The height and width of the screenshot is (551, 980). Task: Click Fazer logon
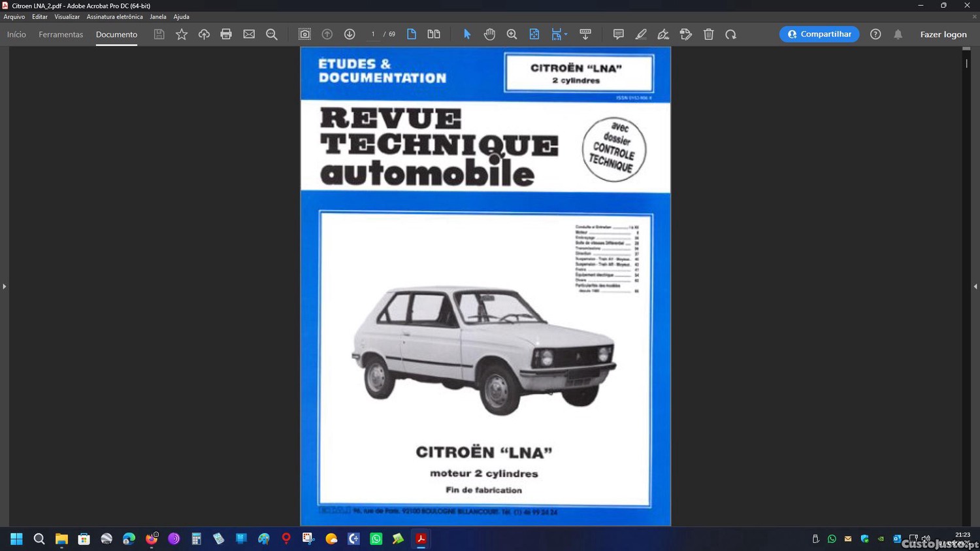[x=943, y=35]
